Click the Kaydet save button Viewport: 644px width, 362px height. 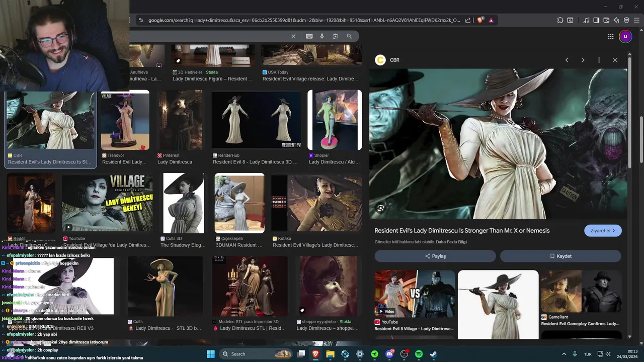click(x=560, y=256)
